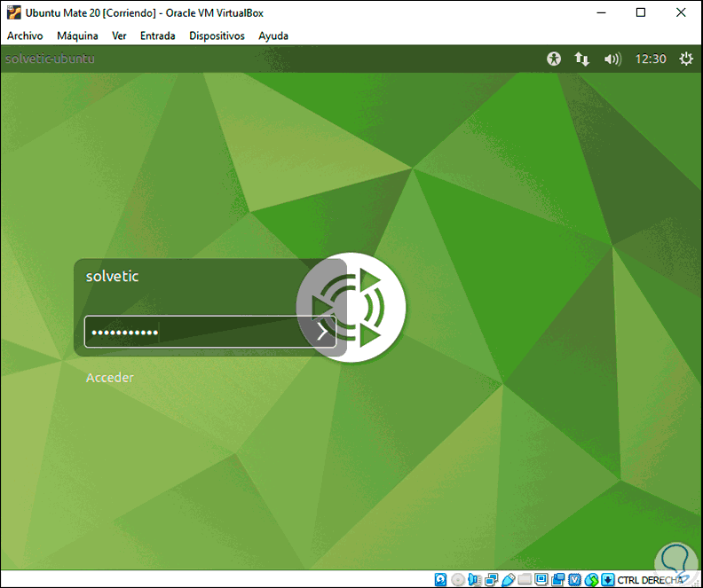Open the Ayuda menu
This screenshot has height=588, width=703.
[x=273, y=35]
